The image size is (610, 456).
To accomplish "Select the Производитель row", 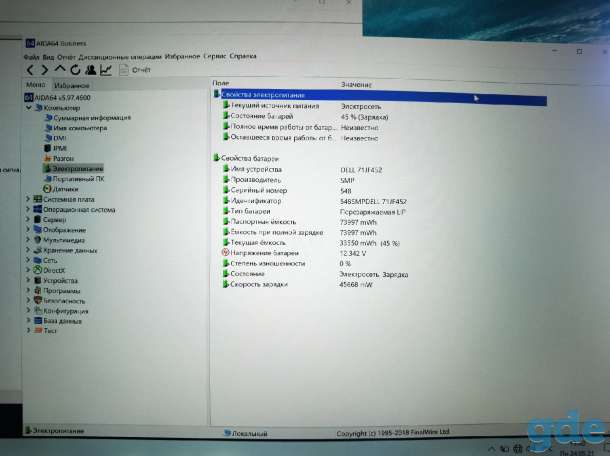I will click(288, 180).
